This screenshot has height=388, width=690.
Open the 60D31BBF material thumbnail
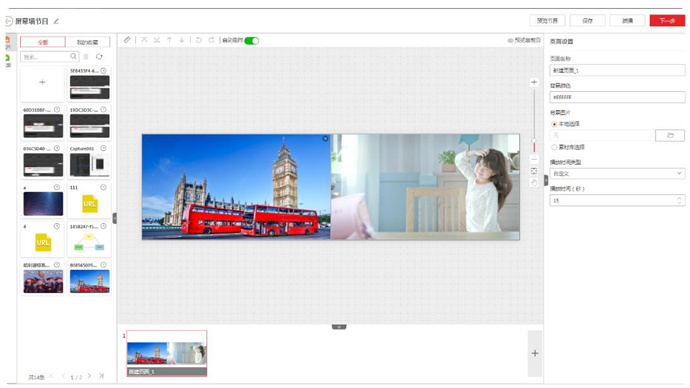click(43, 126)
